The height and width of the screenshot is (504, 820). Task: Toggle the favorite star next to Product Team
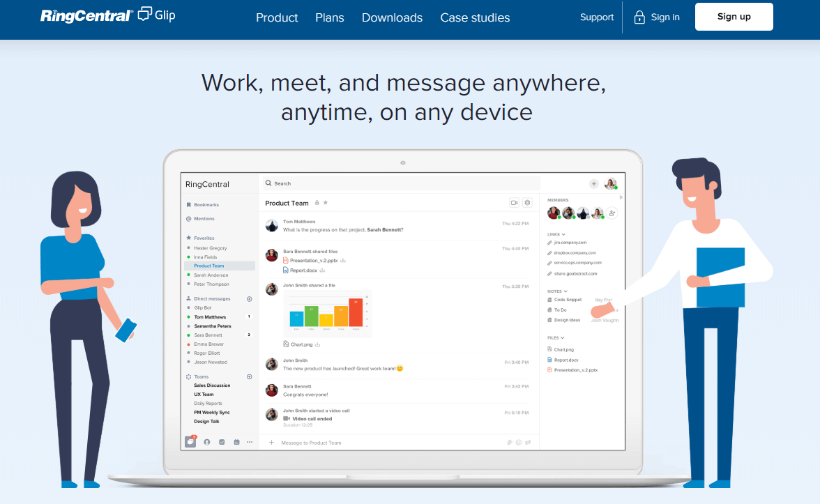pos(326,203)
